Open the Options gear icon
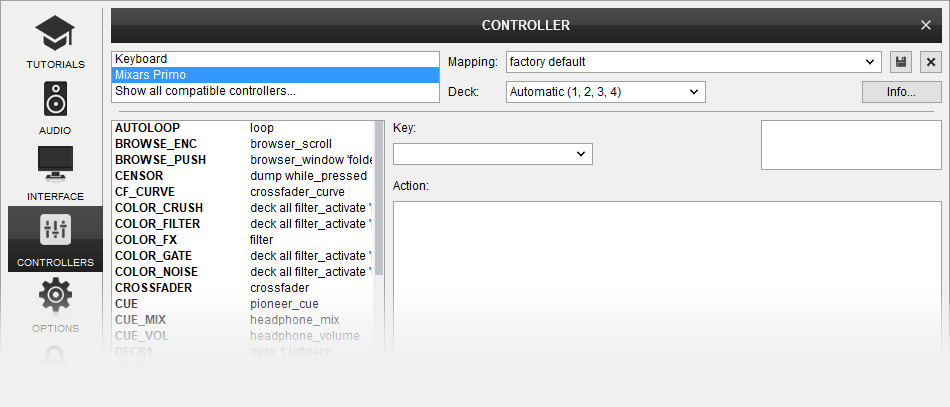Image resolution: width=950 pixels, height=407 pixels. 55,295
